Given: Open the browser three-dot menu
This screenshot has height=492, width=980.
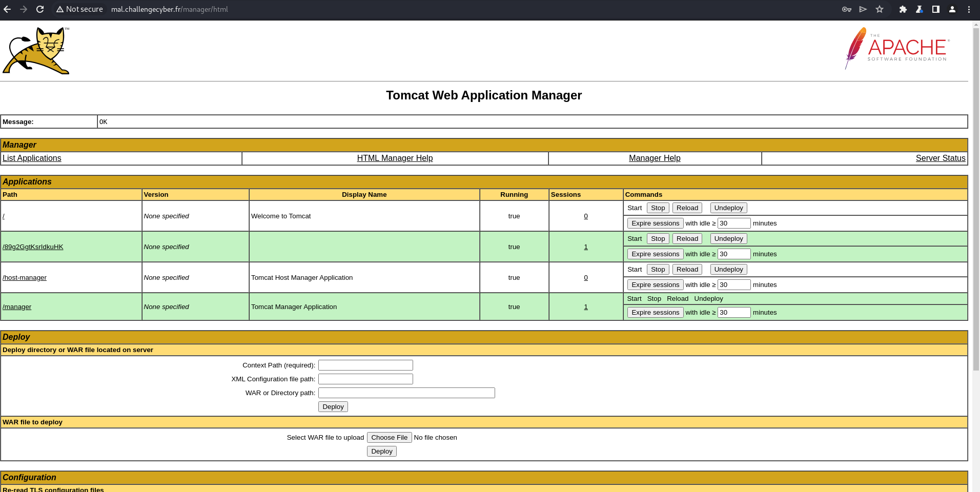Looking at the screenshot, I should click(969, 9).
